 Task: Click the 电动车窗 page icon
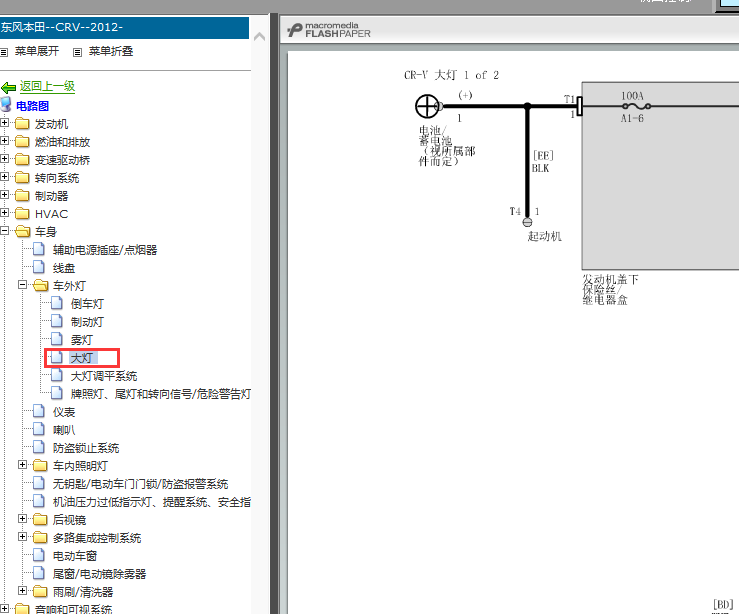pos(39,555)
